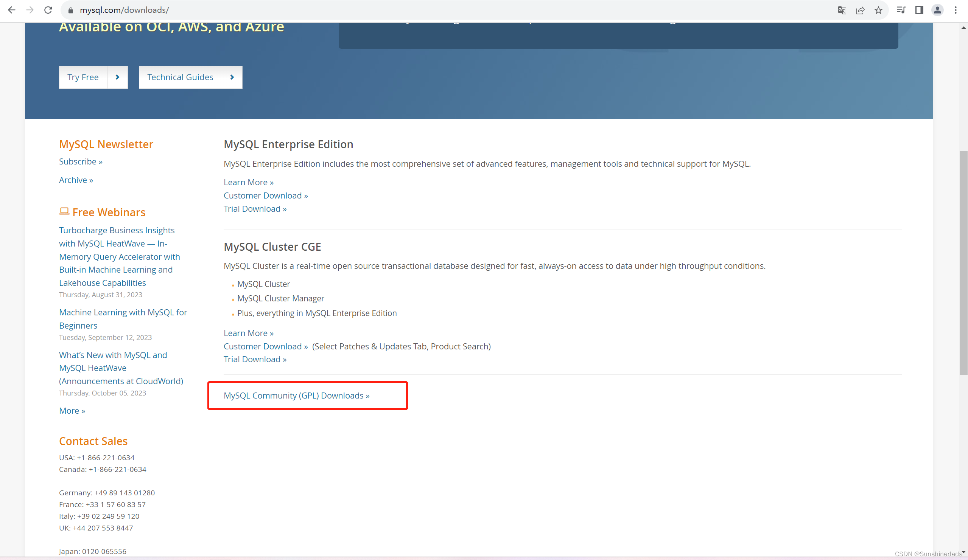
Task: Click the MySQL Cluster CGE heading
Action: click(x=272, y=247)
